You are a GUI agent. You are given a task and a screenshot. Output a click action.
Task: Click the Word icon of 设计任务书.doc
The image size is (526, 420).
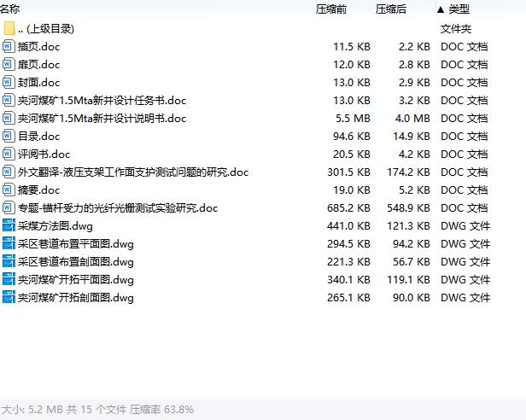point(9,100)
